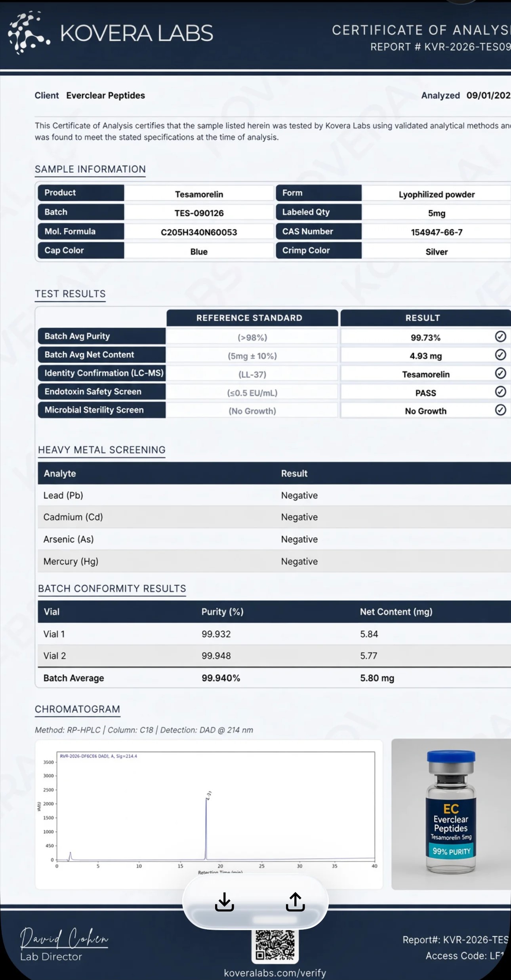
Task: Click the Cadmium (Cd) analyte row
Action: click(274, 517)
